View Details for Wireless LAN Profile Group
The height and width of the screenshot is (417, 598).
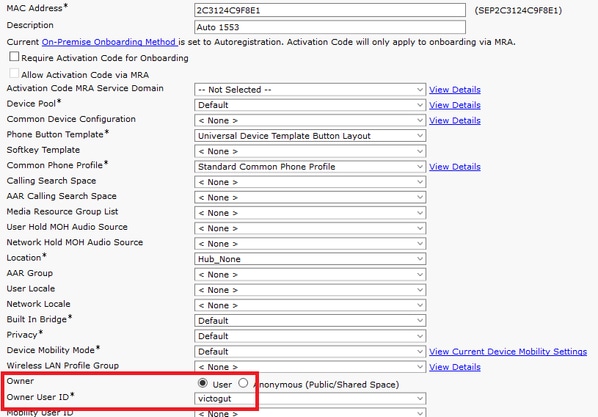click(x=455, y=367)
